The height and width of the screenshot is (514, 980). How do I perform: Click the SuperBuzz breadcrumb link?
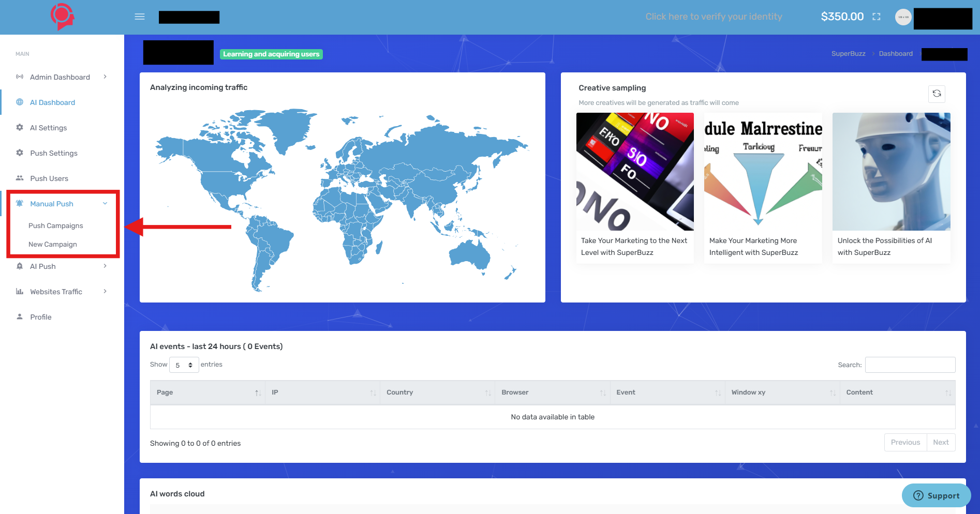point(848,54)
